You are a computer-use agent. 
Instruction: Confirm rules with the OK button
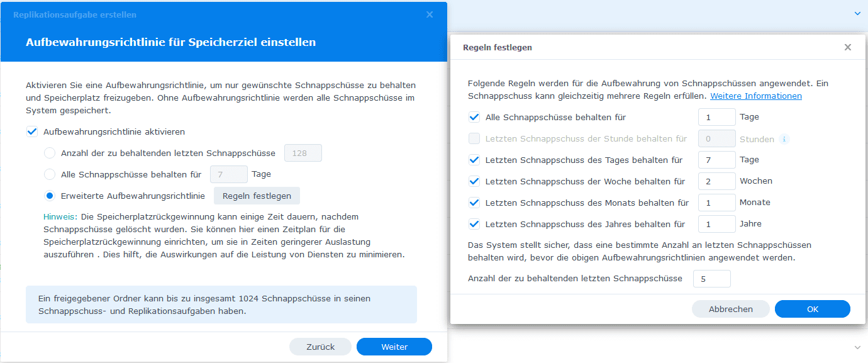coord(812,309)
